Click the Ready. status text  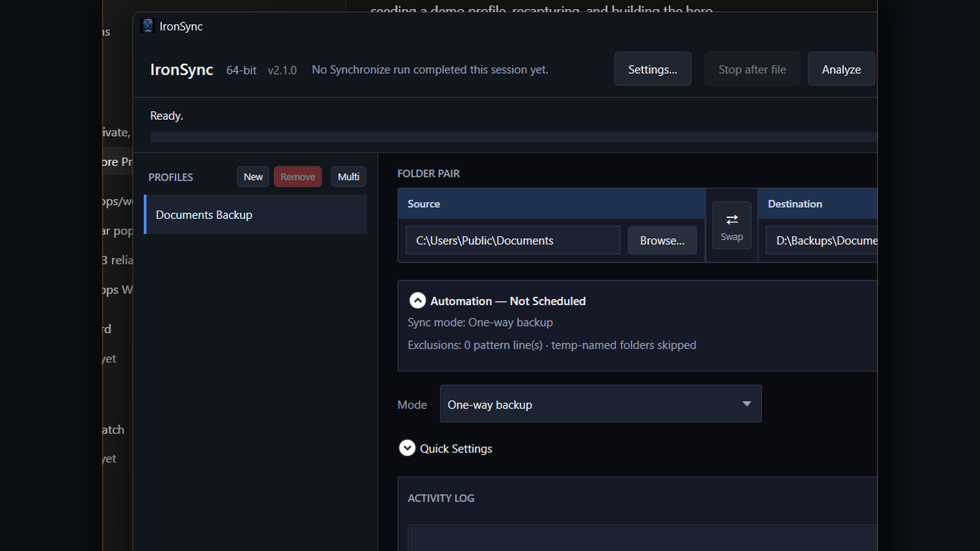point(166,116)
